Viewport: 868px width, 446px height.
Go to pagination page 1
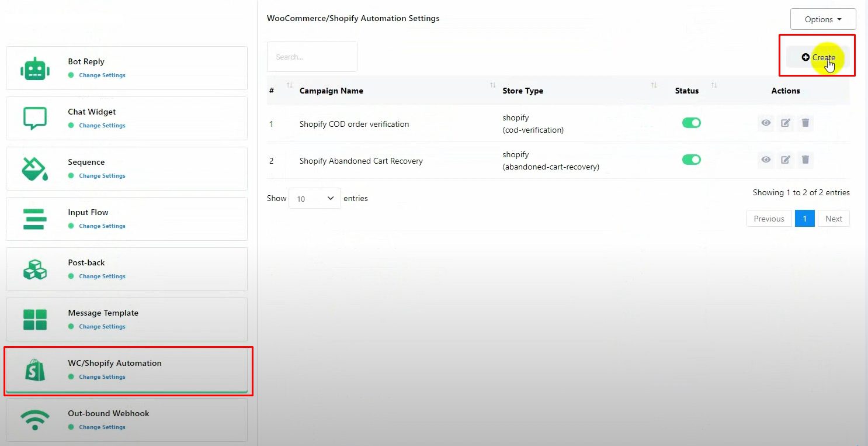coord(804,219)
